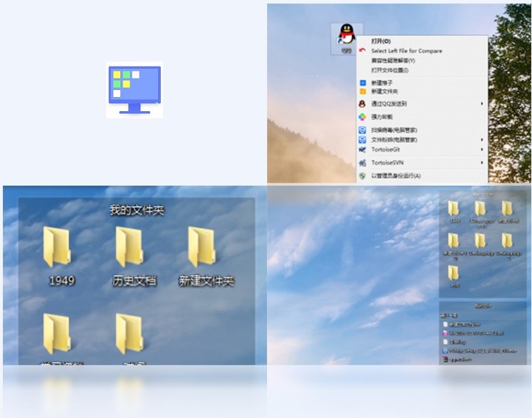Expand the 通过QQ发送到 submenu arrow
Screen dimensions: 532x418
click(x=482, y=103)
